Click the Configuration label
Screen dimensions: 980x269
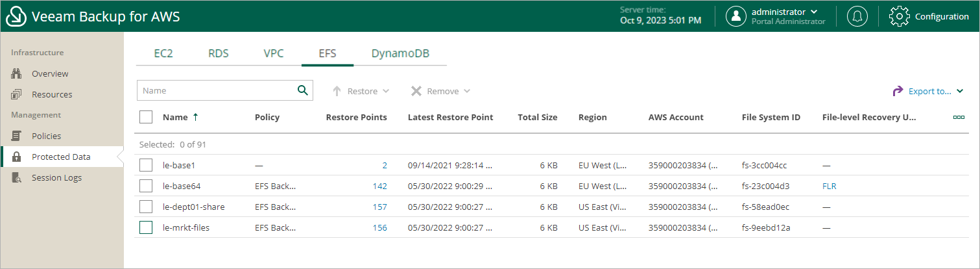942,17
